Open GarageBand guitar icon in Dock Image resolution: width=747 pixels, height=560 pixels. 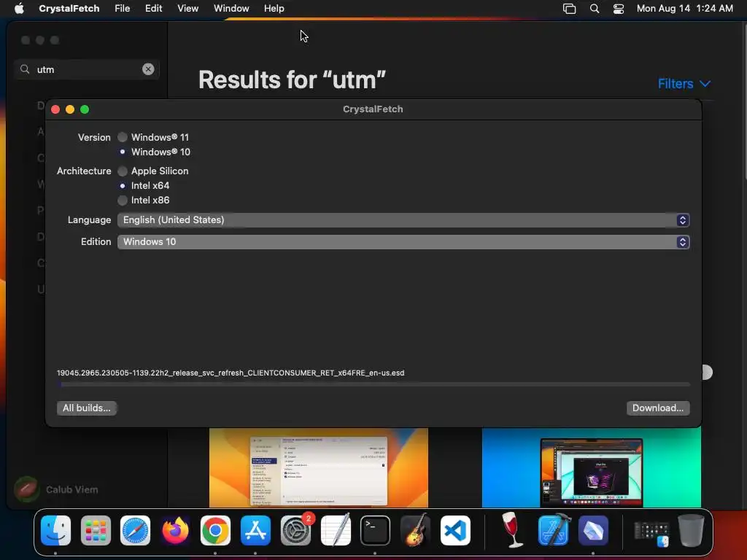click(x=415, y=530)
